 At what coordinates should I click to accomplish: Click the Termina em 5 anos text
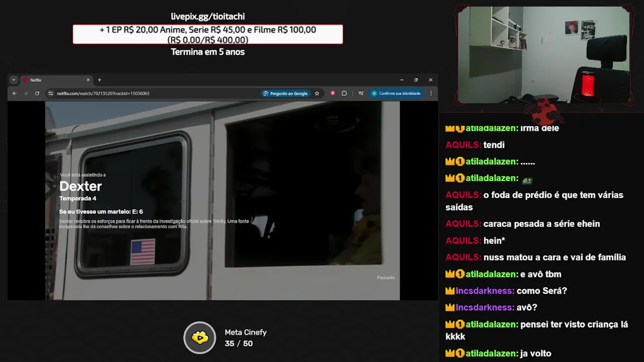coord(208,52)
